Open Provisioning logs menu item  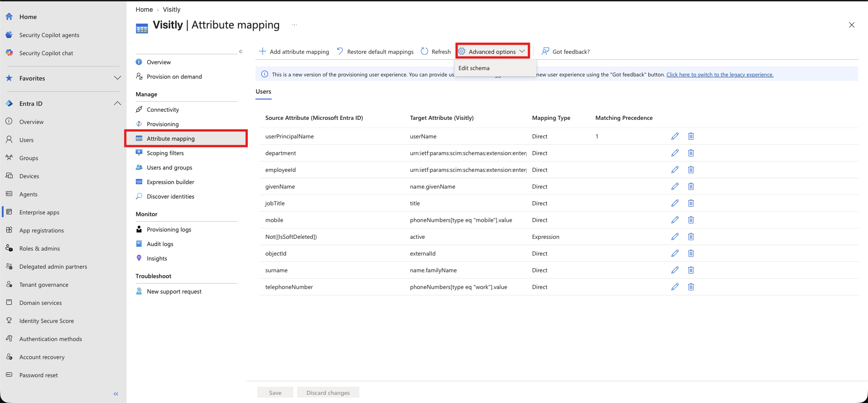click(x=169, y=229)
